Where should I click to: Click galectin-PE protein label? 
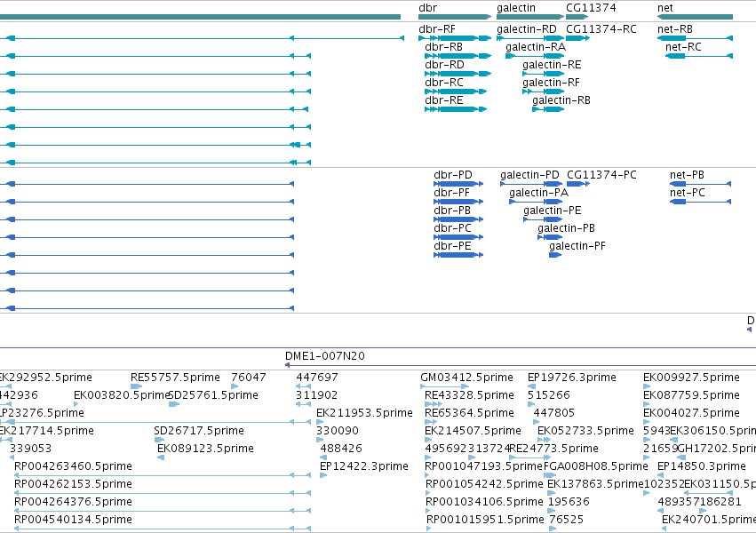(x=552, y=211)
